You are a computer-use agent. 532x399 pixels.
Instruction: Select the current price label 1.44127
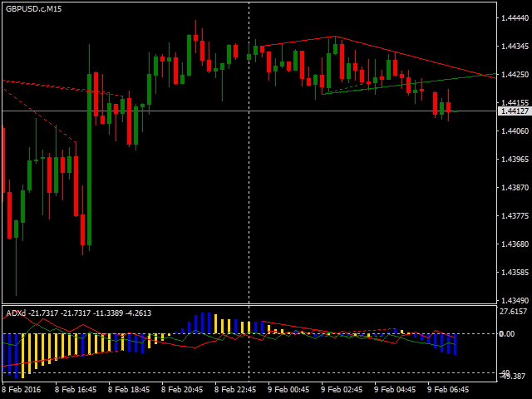515,111
